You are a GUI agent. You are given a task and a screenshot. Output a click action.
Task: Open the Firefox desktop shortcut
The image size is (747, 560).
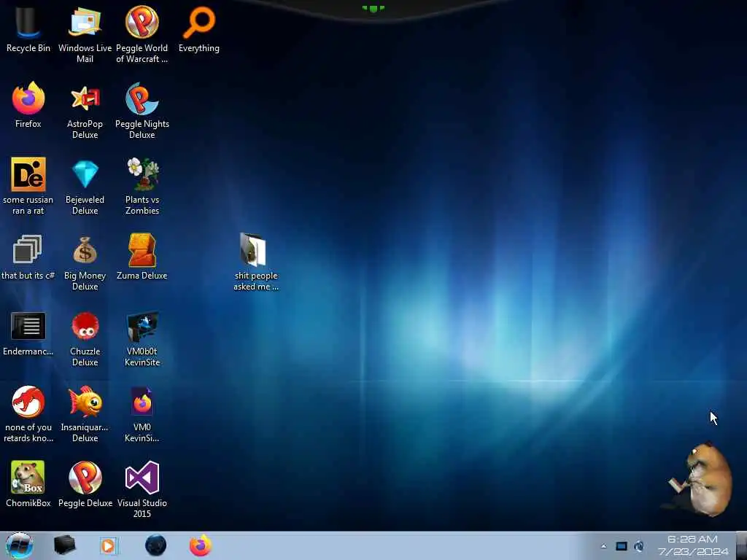point(28,105)
